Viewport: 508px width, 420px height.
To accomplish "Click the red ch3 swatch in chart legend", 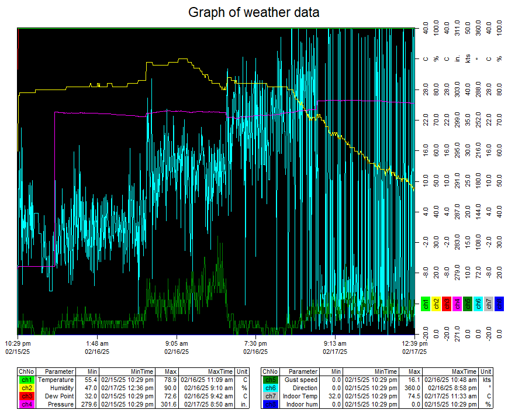I will point(447,304).
